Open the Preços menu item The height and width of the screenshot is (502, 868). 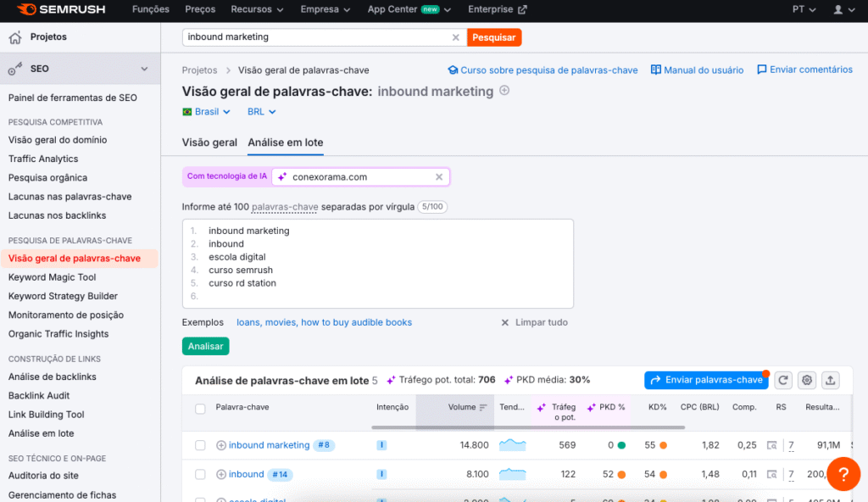[x=200, y=9]
